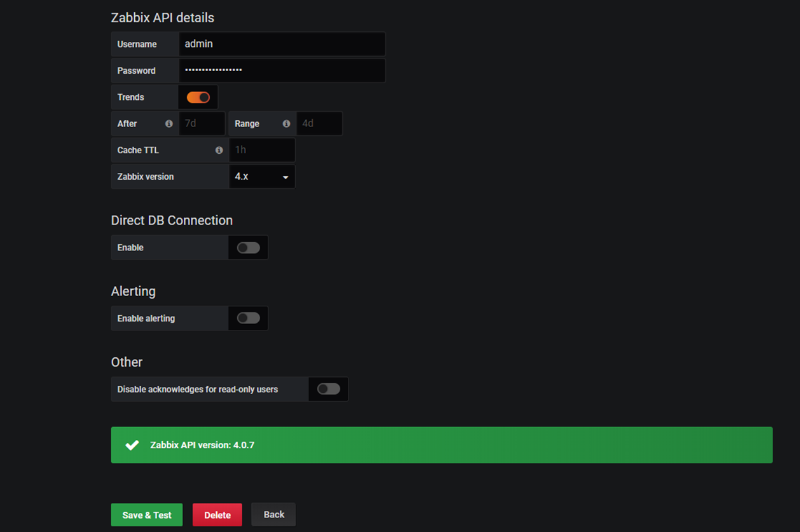Click the Save & Test button
This screenshot has height=532, width=800.
point(147,515)
